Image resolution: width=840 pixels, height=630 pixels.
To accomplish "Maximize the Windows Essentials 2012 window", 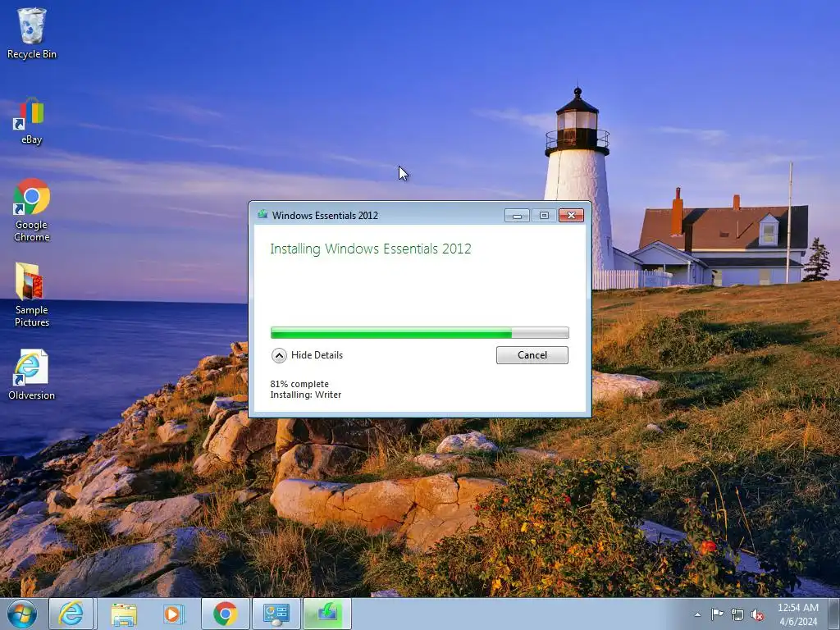I will (x=545, y=216).
